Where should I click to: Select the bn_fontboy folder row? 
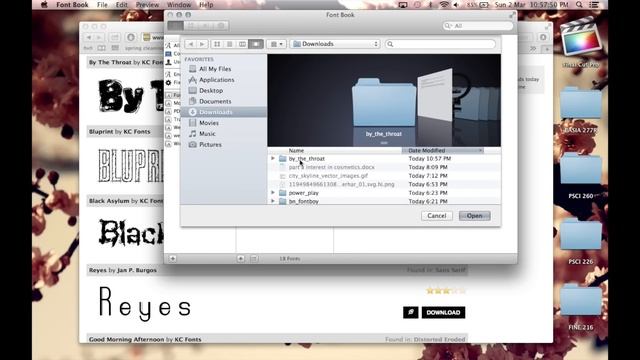tap(384, 201)
